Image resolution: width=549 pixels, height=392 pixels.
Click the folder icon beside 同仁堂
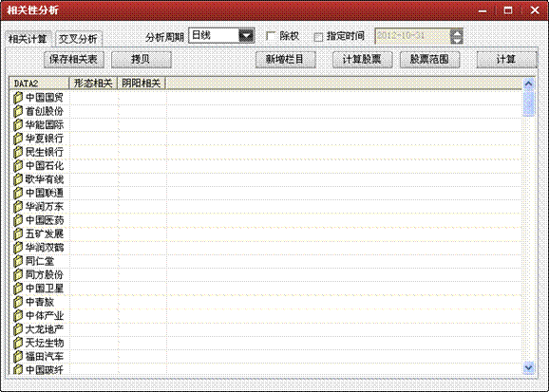coord(18,261)
